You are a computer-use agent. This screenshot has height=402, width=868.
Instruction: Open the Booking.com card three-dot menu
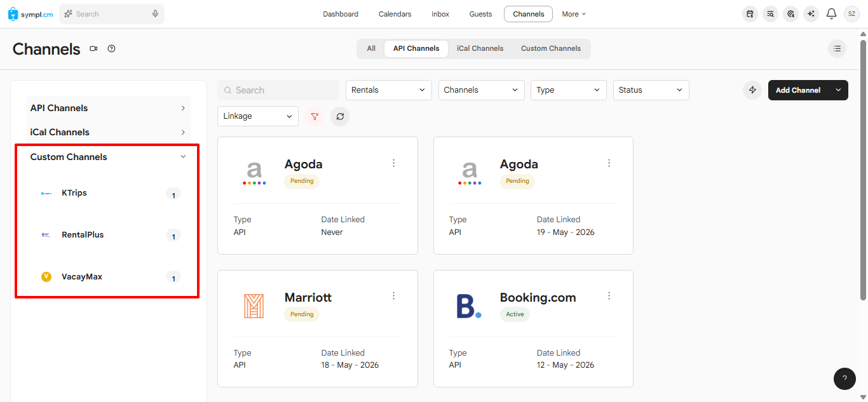[609, 296]
